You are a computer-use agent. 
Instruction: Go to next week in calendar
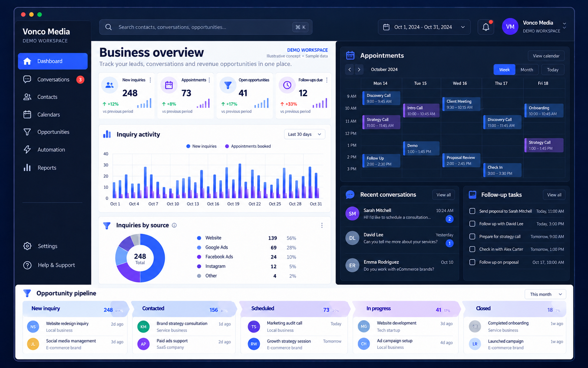[359, 69]
